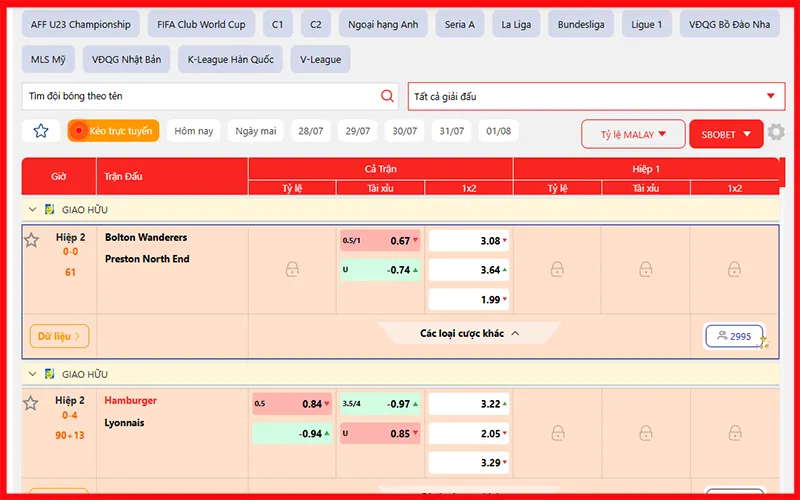Open the Tất cả giải đấu dropdown
Image resolution: width=800 pixels, height=500 pixels.
point(595,96)
